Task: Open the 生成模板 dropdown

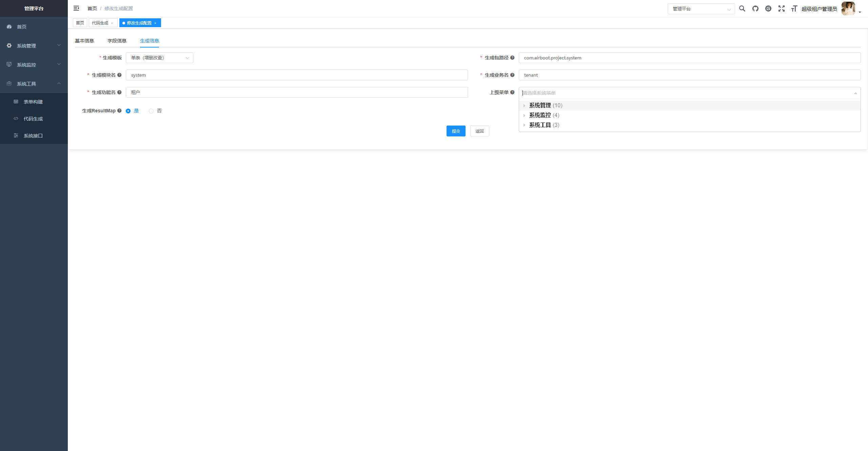Action: coord(159,58)
